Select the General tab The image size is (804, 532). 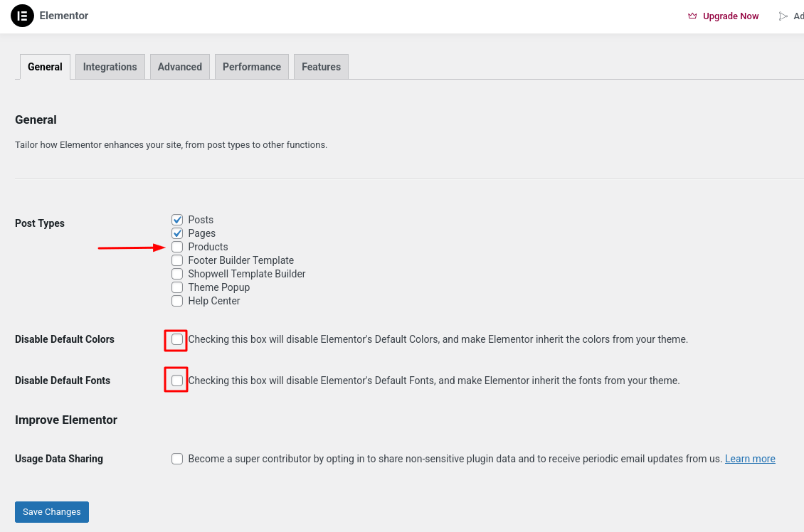(45, 67)
